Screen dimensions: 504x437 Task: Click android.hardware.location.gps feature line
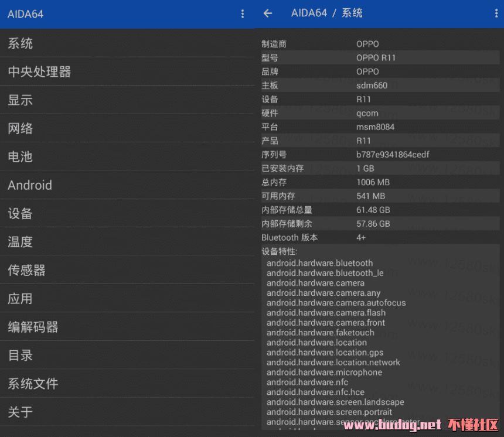click(325, 352)
